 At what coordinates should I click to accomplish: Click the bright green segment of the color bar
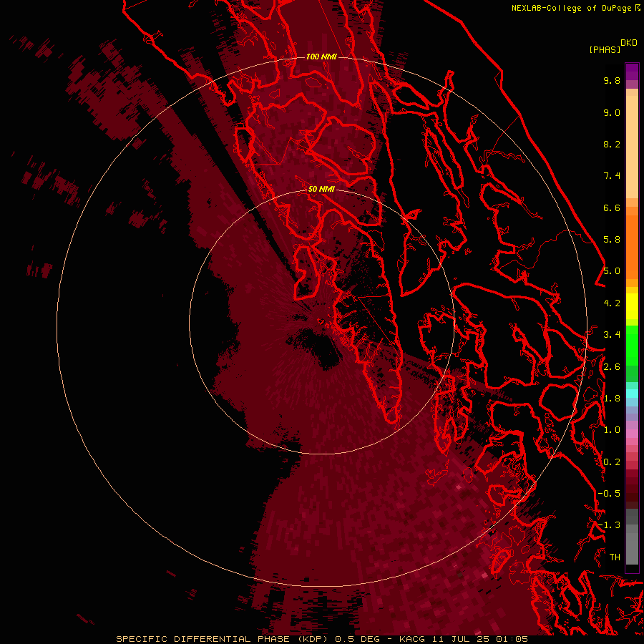(x=632, y=346)
